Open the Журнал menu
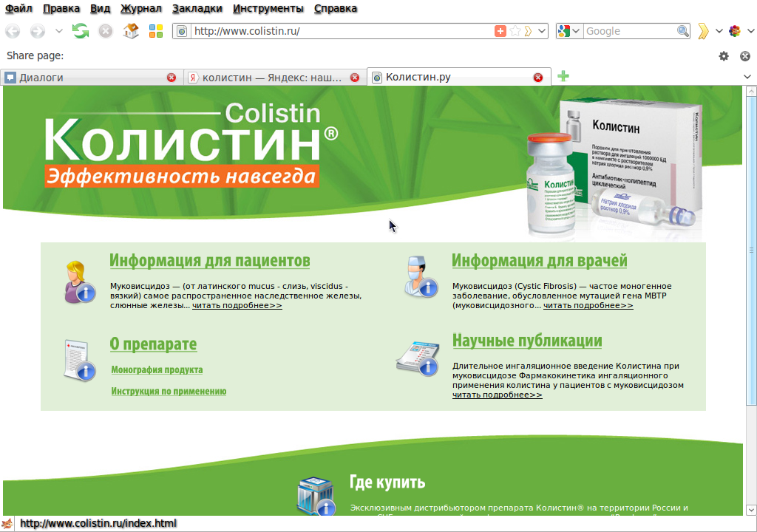757x532 pixels. tap(141, 8)
